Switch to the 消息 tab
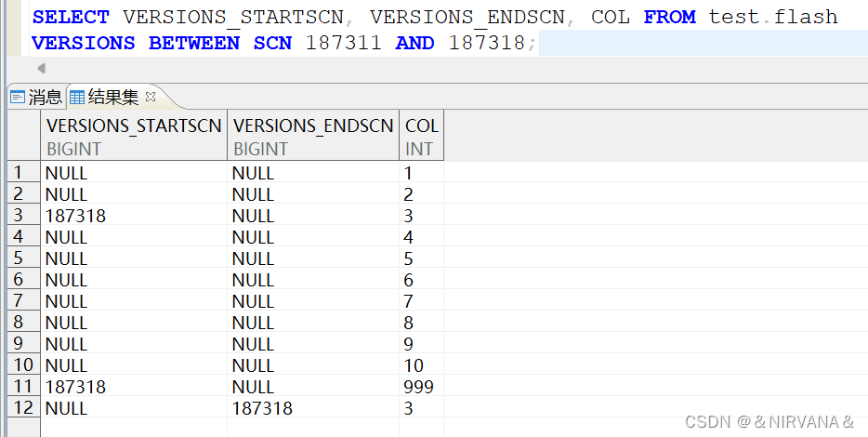The height and width of the screenshot is (437, 868). coord(36,98)
